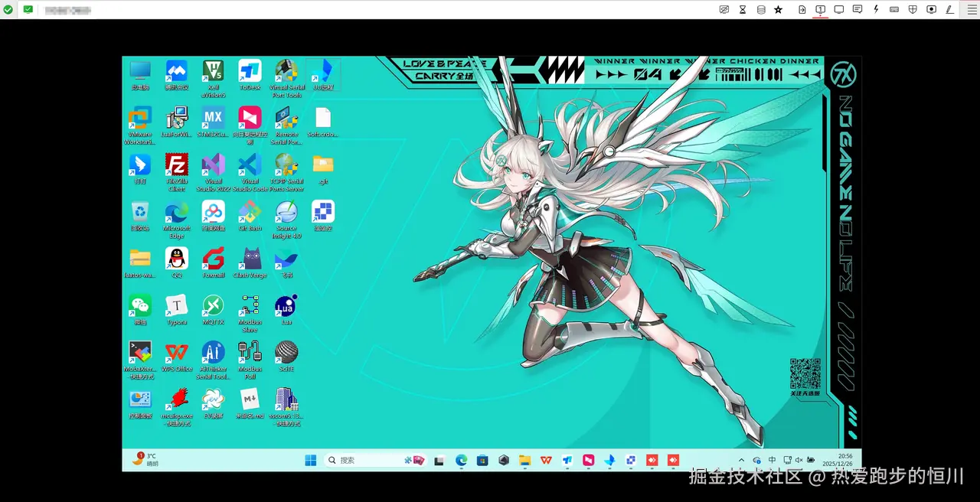Open the volume control in system tray
This screenshot has width=980, height=502.
tap(799, 460)
